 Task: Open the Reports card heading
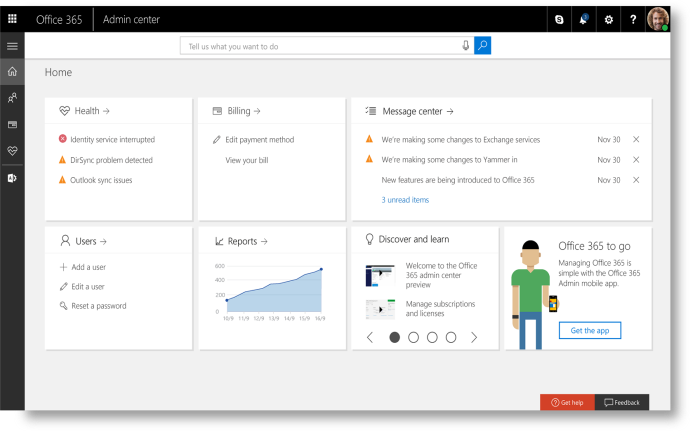tap(247, 241)
